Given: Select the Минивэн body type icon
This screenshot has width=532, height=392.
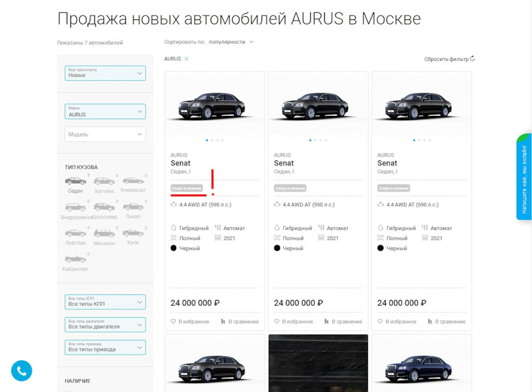Looking at the screenshot, I should click(104, 233).
